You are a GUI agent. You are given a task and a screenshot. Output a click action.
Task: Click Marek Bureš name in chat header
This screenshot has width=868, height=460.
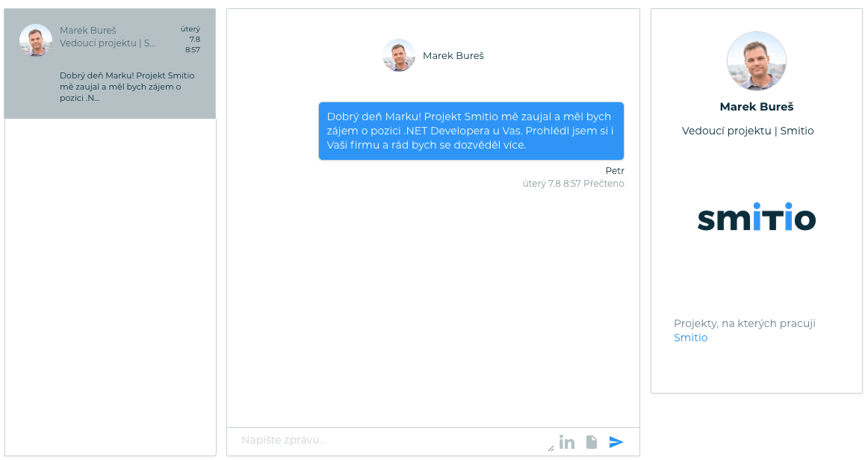pos(453,55)
